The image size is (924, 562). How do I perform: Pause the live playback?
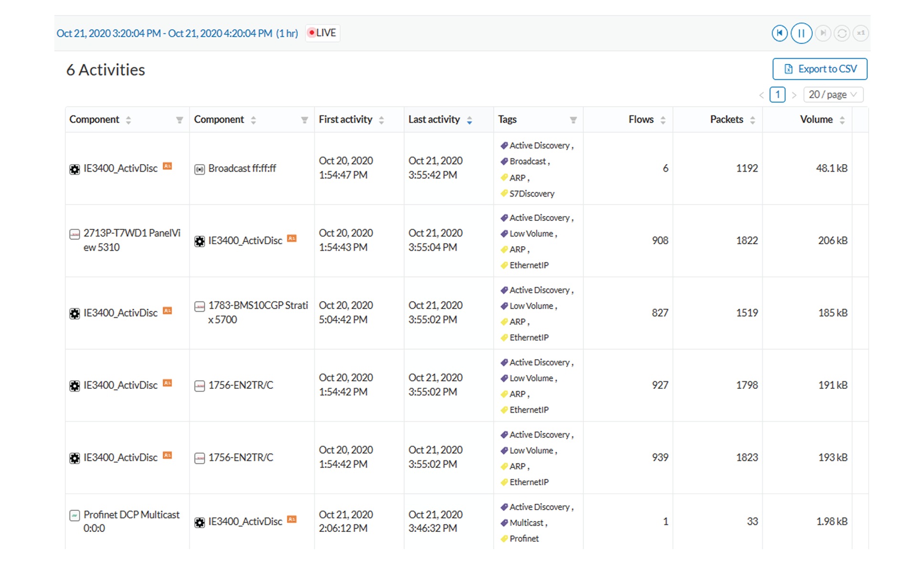pyautogui.click(x=801, y=33)
